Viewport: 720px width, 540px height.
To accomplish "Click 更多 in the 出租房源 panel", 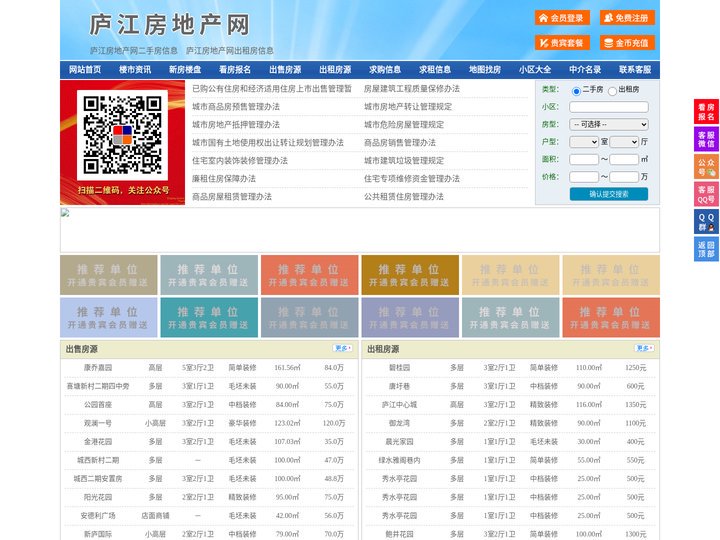I will click(644, 349).
